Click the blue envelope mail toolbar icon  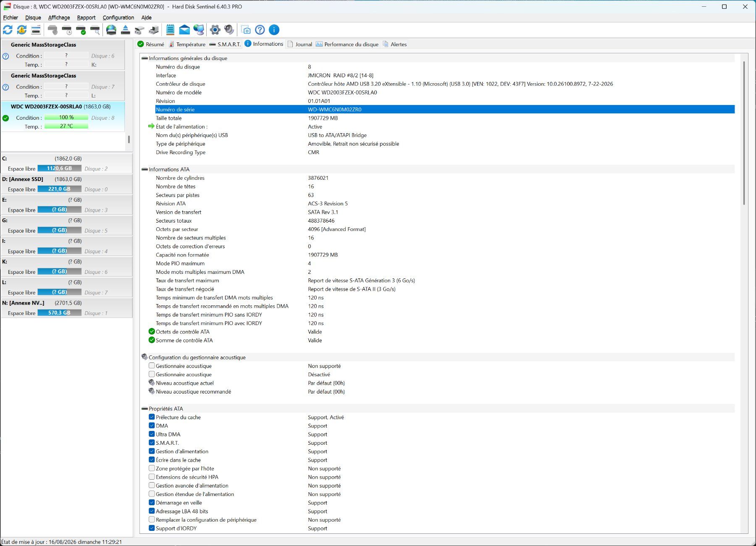[184, 30]
